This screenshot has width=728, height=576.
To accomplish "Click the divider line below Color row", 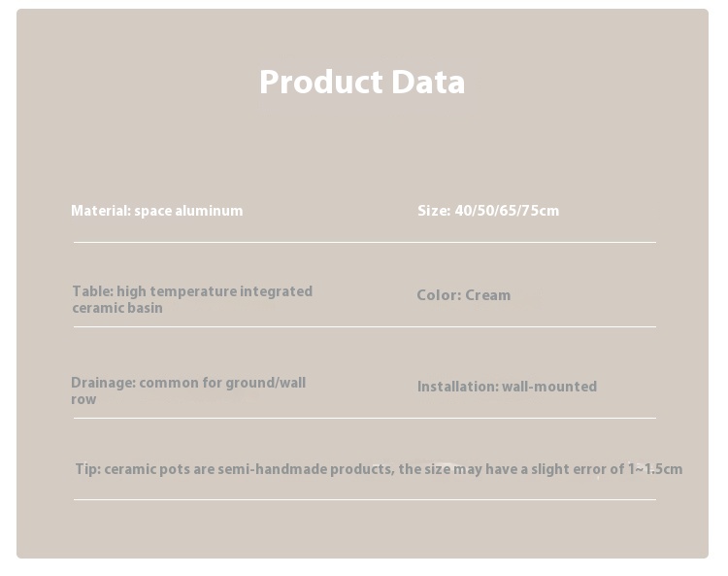I will point(365,326).
